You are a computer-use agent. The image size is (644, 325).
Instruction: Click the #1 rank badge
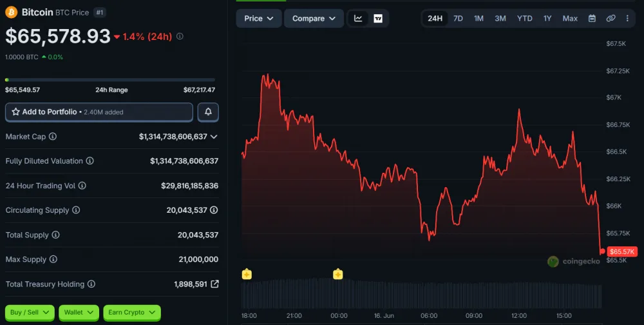(99, 13)
